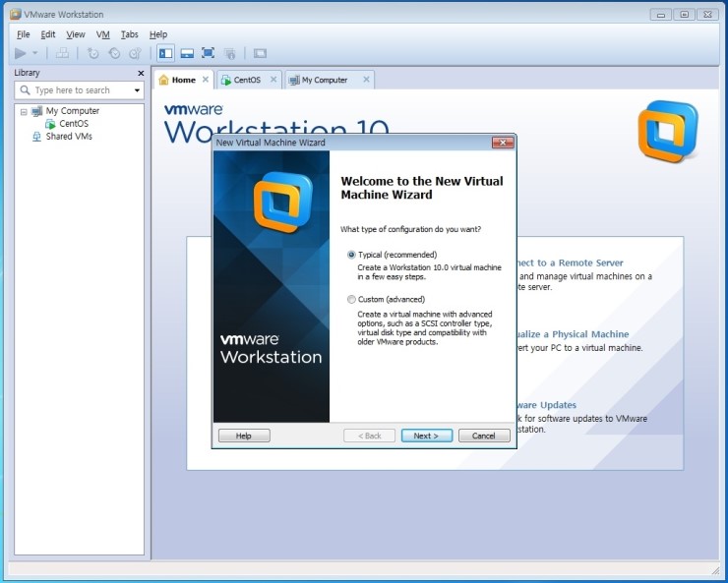
Task: Open the Tabs menu
Action: click(x=129, y=34)
